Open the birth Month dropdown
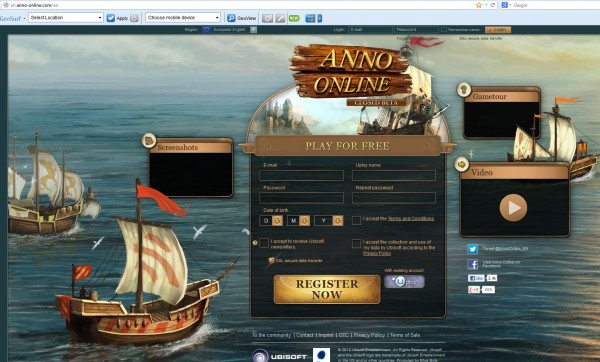 click(298, 220)
